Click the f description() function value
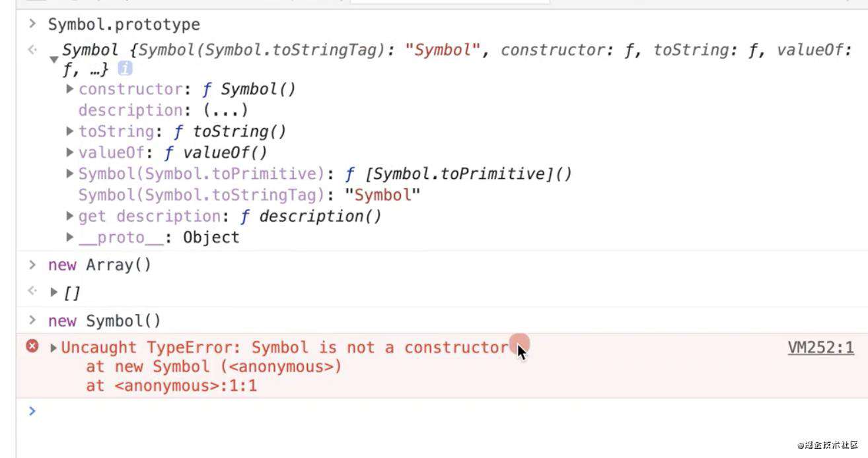This screenshot has height=458, width=868. pos(310,216)
